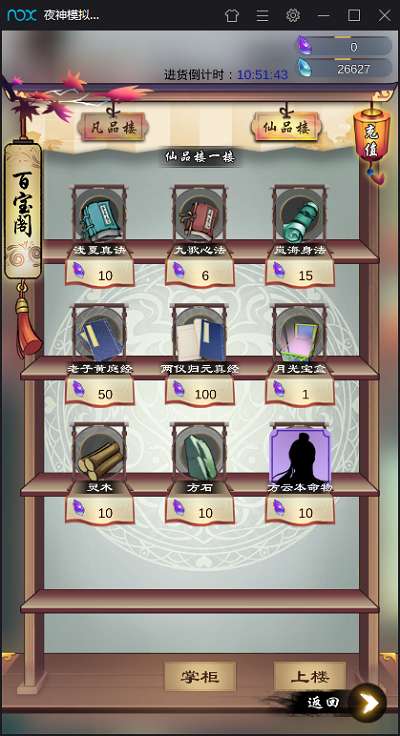Buy 两仪归元真经 via its 100 price tag
This screenshot has width=400, height=736.
click(x=200, y=393)
